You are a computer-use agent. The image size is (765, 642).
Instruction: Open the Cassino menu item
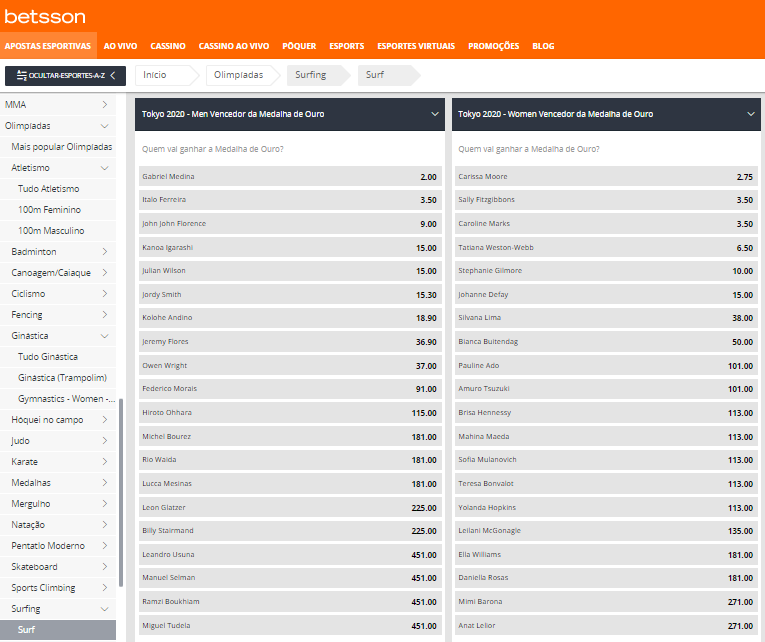pyautogui.click(x=168, y=46)
